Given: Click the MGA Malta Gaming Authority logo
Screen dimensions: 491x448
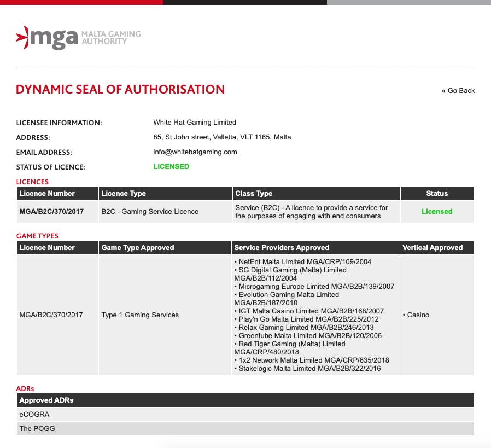Looking at the screenshot, I should pos(78,38).
